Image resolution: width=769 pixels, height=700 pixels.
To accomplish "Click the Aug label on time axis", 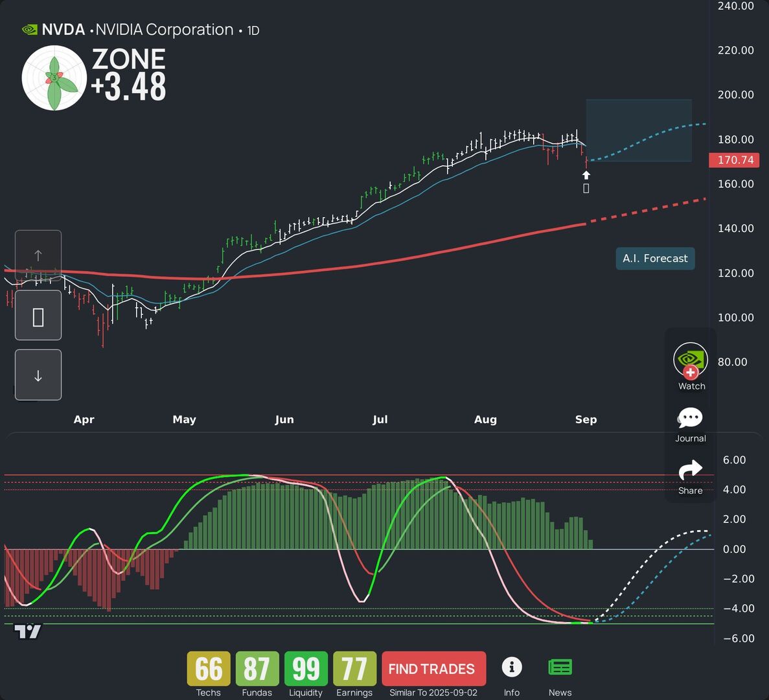I will pyautogui.click(x=485, y=419).
